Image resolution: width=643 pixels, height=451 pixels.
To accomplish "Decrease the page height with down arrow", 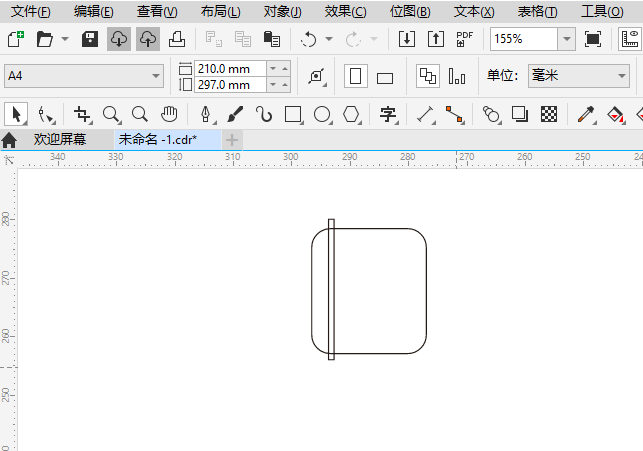I will coord(273,85).
